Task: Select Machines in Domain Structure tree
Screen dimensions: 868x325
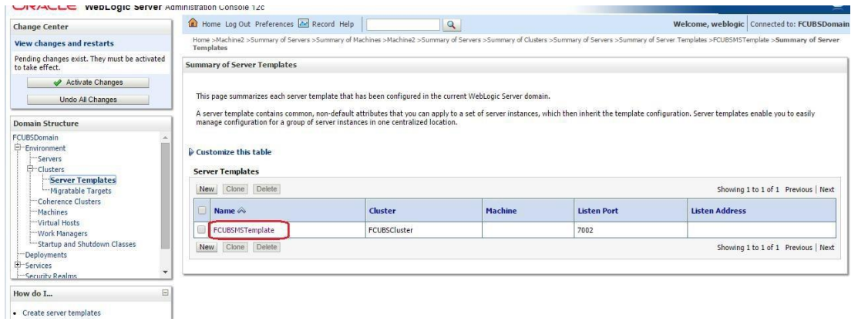Action: coord(52,212)
